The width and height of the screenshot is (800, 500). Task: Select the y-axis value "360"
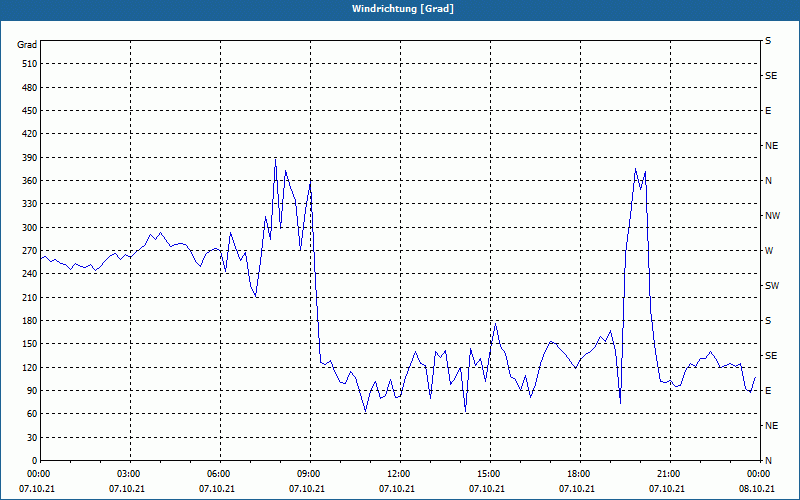click(x=30, y=181)
